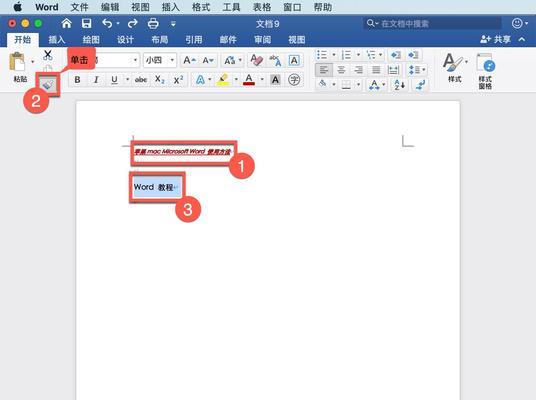Toggle italic formatting

tap(96, 80)
